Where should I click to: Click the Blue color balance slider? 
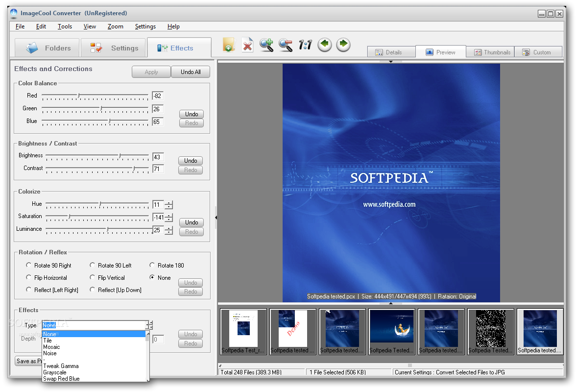95,122
